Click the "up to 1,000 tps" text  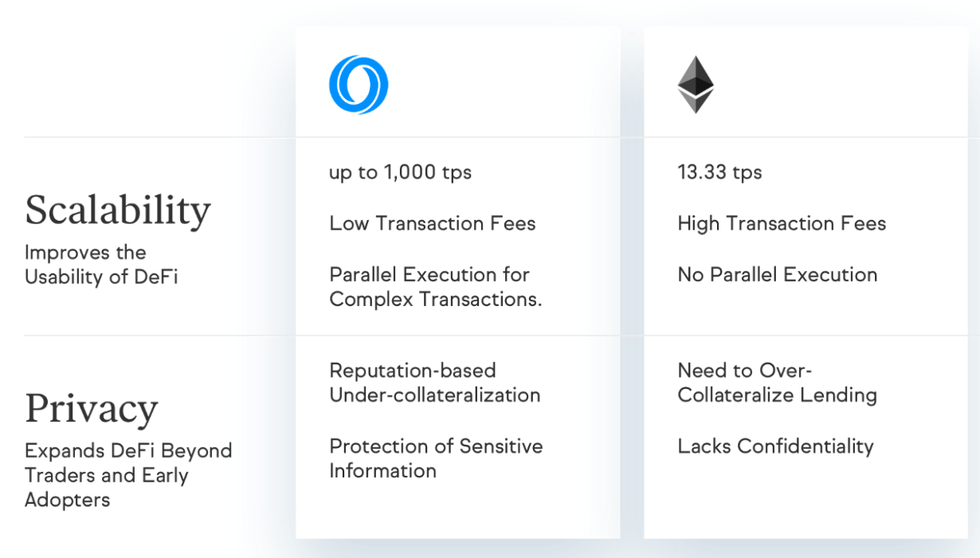tap(400, 172)
